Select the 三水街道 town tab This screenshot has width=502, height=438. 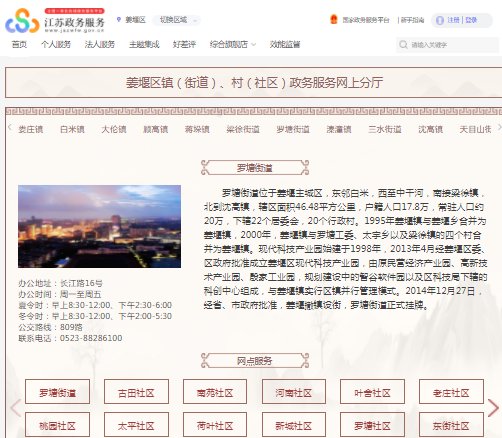tap(385, 129)
